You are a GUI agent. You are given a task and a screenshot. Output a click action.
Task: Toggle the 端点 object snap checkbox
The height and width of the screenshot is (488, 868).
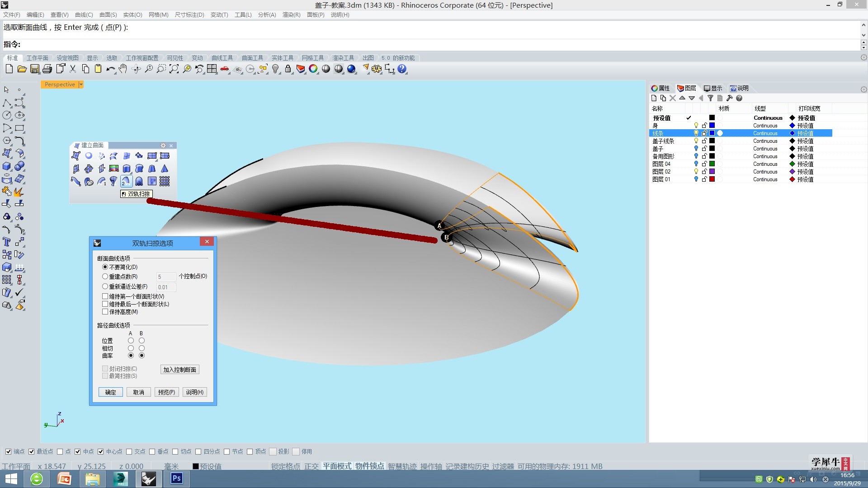pyautogui.click(x=8, y=451)
